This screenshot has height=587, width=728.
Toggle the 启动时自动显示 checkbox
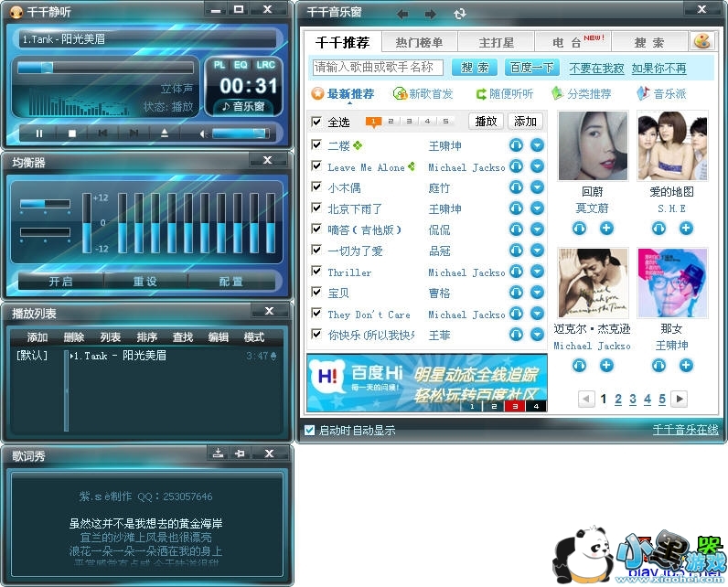click(x=310, y=431)
